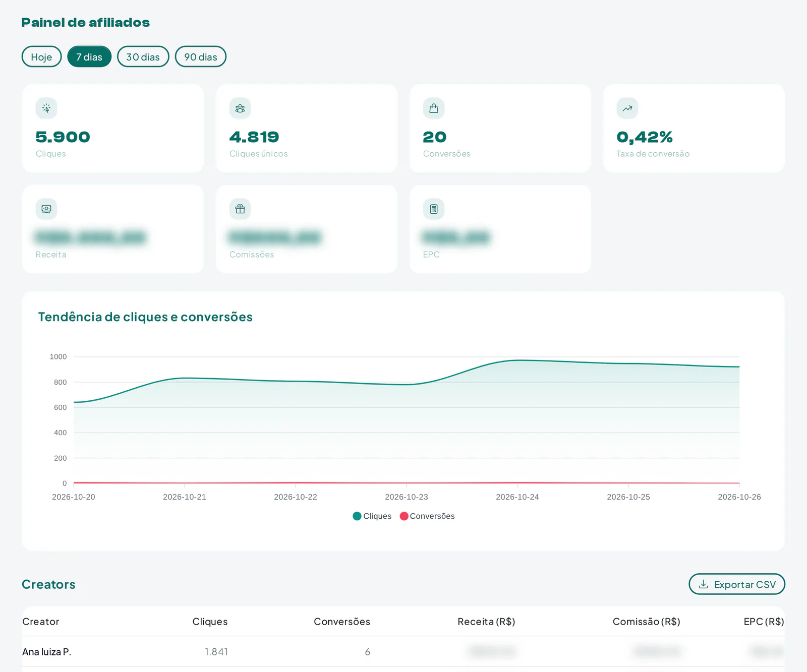Click the 5.900 Cliques value
The height and width of the screenshot is (672, 807).
63,137
